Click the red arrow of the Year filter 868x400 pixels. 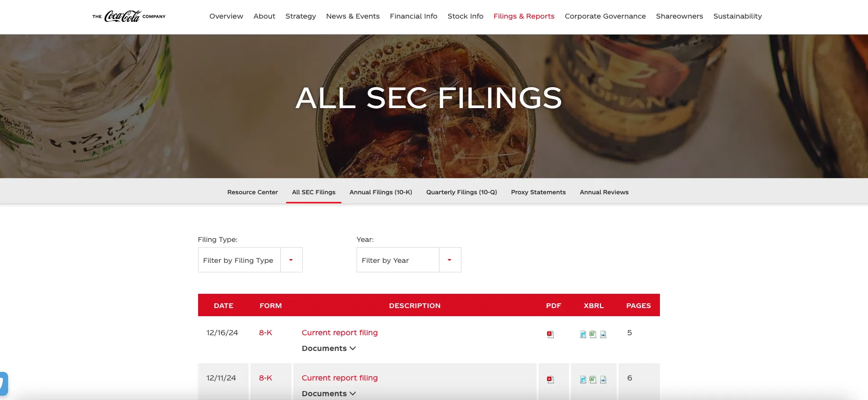coord(449,260)
